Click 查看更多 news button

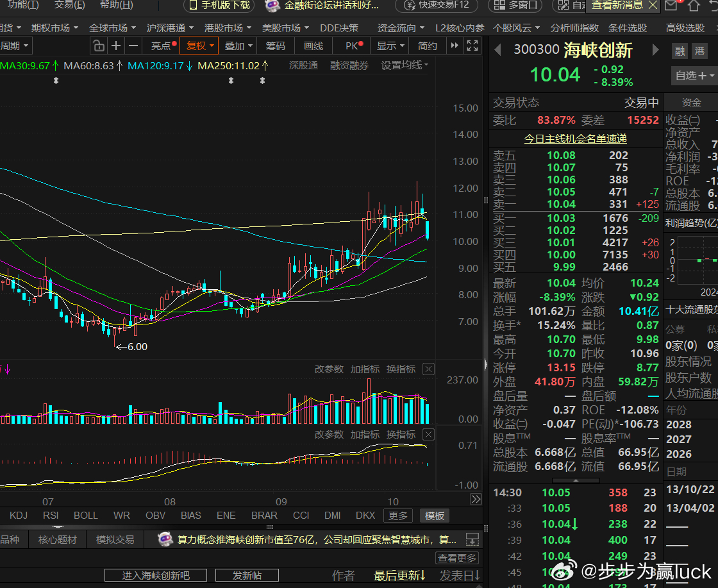coord(457,559)
